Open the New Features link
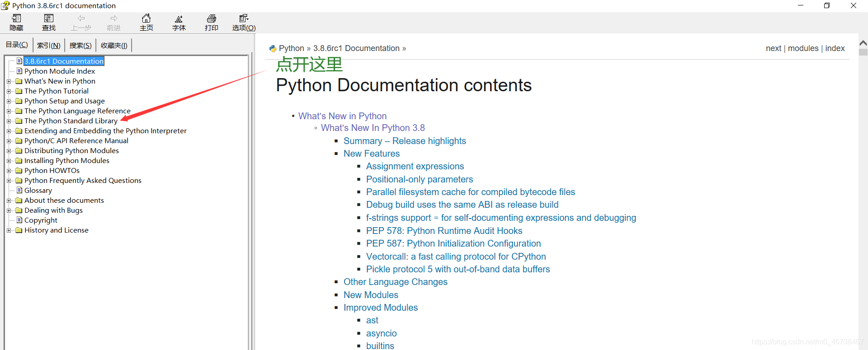868x350 pixels. pyautogui.click(x=372, y=154)
